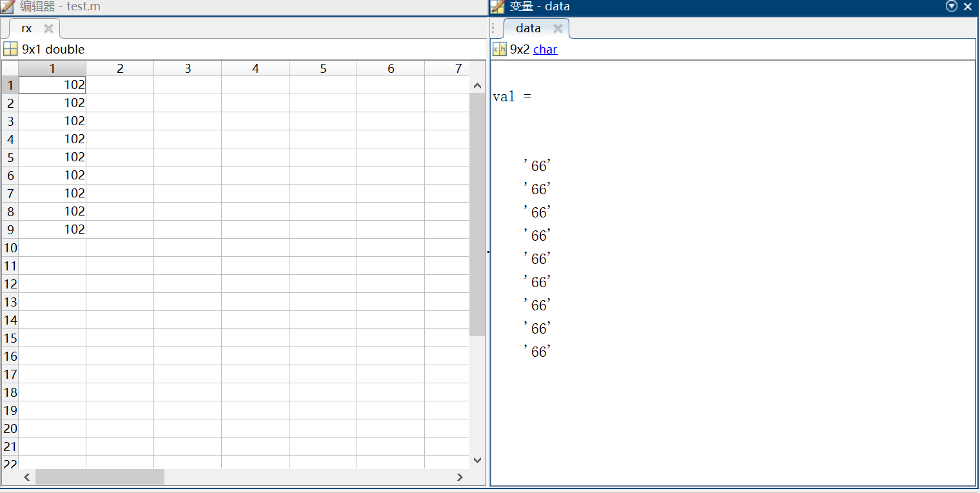Click the horizontal scrollbar left arrow
The width and height of the screenshot is (980, 493).
27,478
